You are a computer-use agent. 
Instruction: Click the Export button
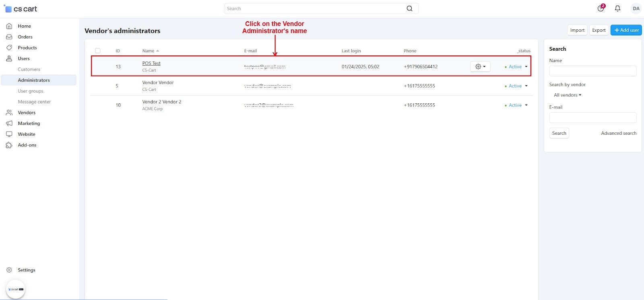tap(599, 30)
